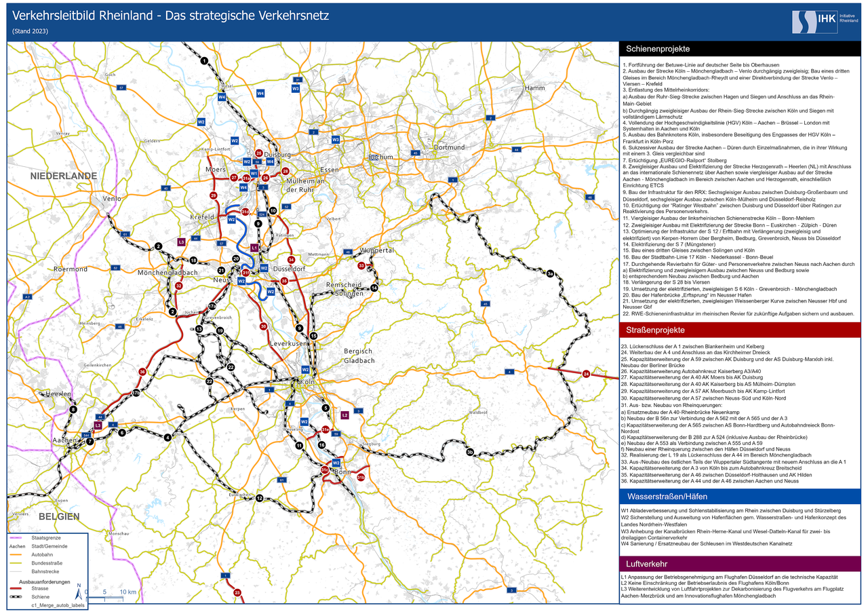Image resolution: width=868 pixels, height=614 pixels.
Task: Click purple air transport marker L2 near Köln
Action: click(x=344, y=415)
